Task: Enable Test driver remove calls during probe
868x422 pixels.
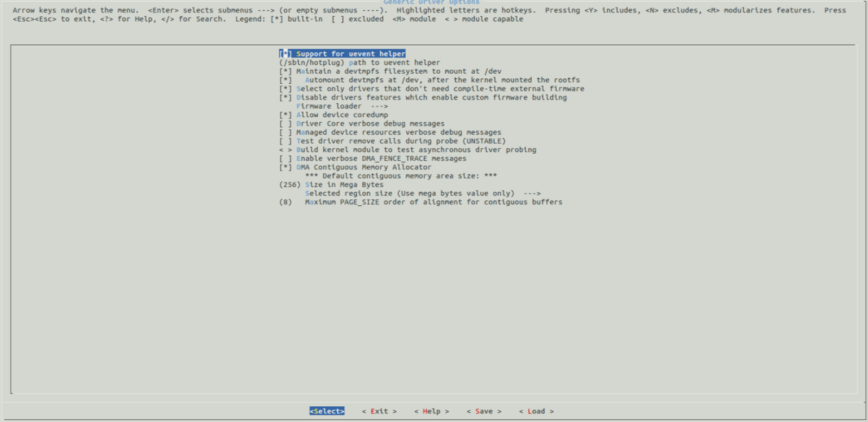Action: click(x=392, y=141)
